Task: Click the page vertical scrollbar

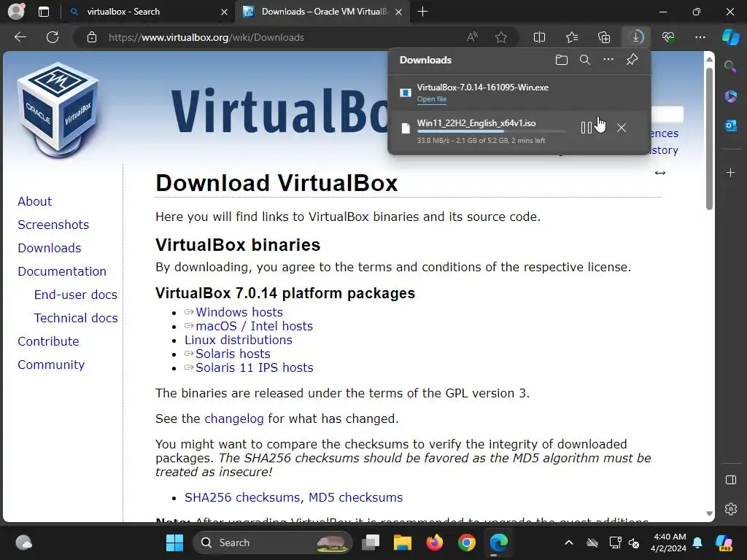Action: (x=709, y=139)
